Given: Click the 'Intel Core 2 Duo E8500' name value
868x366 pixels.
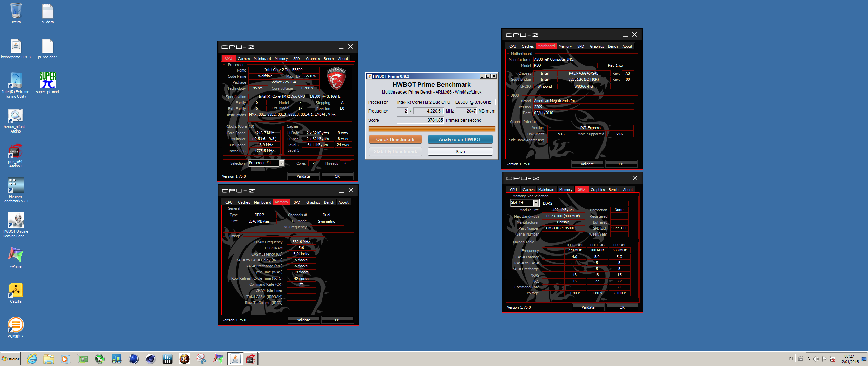Looking at the screenshot, I should (x=283, y=70).
